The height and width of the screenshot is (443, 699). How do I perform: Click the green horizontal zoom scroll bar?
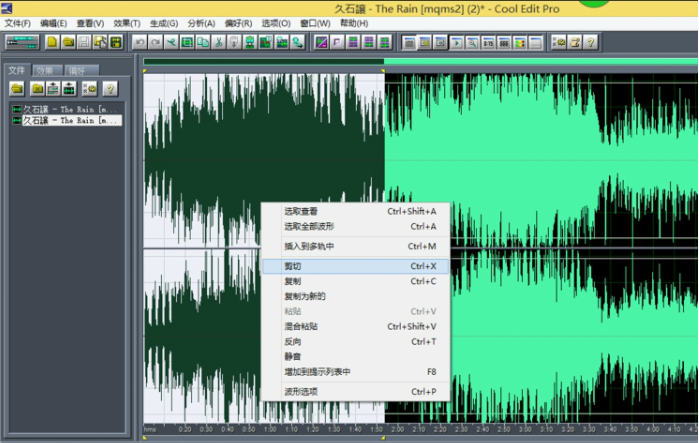(x=420, y=62)
